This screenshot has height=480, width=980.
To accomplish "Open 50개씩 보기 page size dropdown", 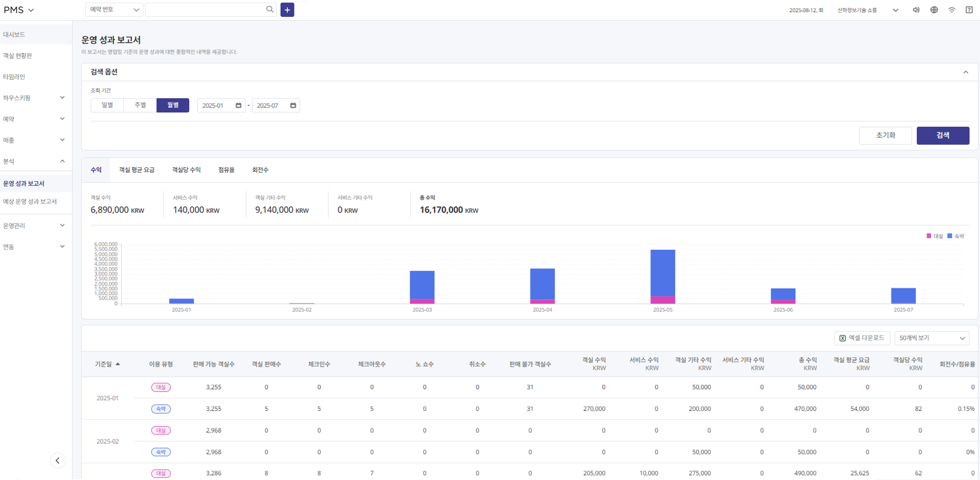I will (x=932, y=338).
